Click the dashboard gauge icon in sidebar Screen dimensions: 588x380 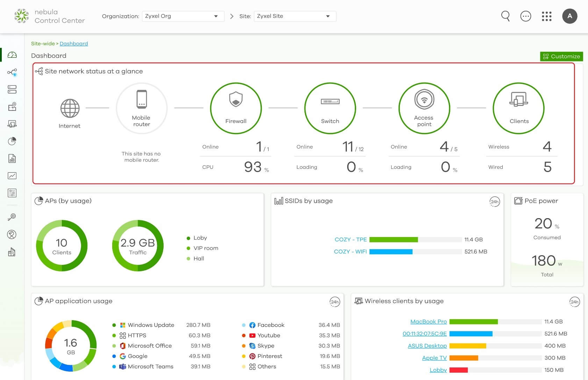click(x=12, y=55)
